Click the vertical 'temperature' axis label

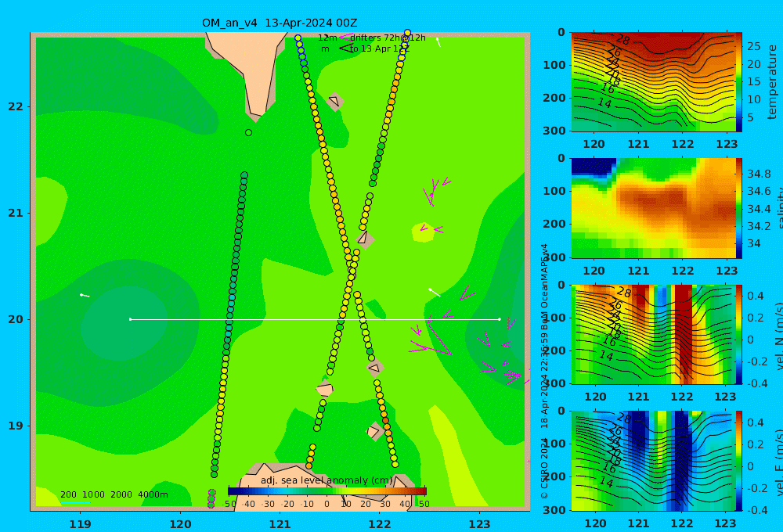772,82
